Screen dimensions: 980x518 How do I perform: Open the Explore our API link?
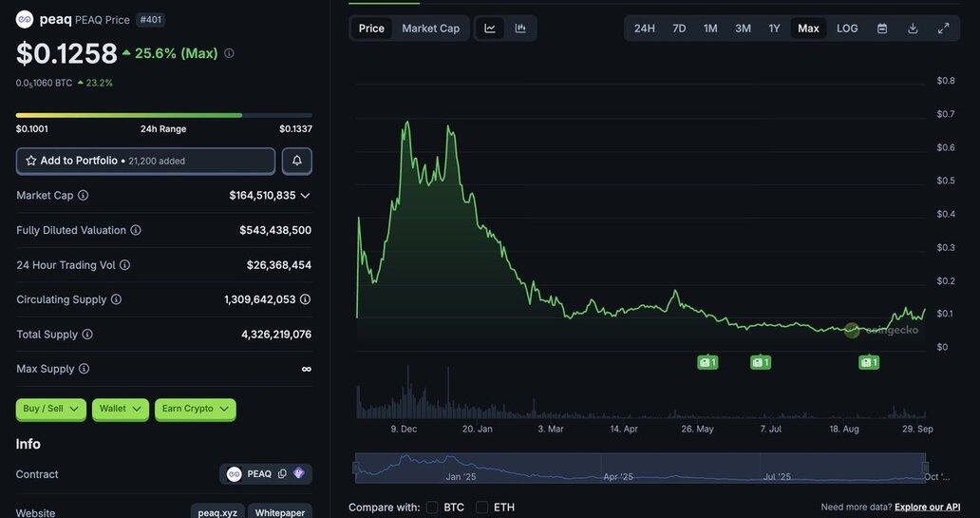coord(927,508)
